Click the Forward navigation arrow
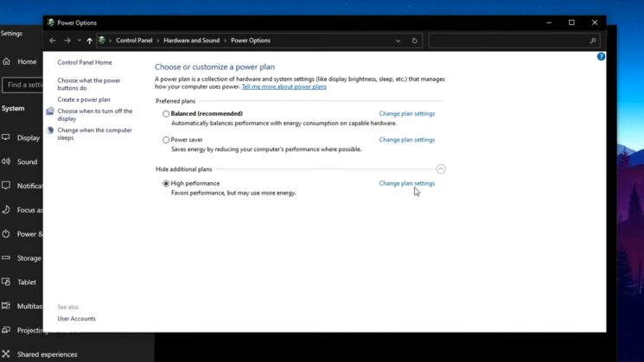The height and width of the screenshot is (362, 644). [67, 41]
